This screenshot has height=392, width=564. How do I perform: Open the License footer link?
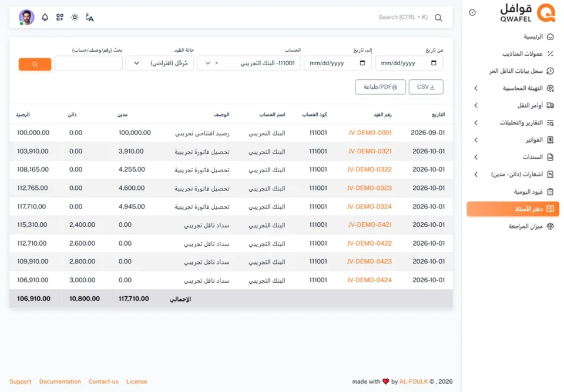tap(137, 381)
